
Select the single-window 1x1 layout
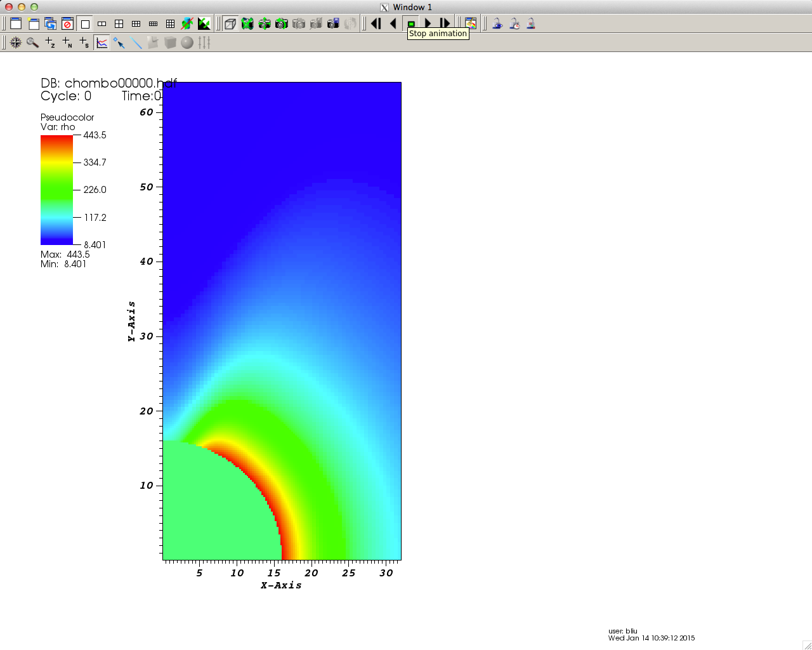coord(85,23)
